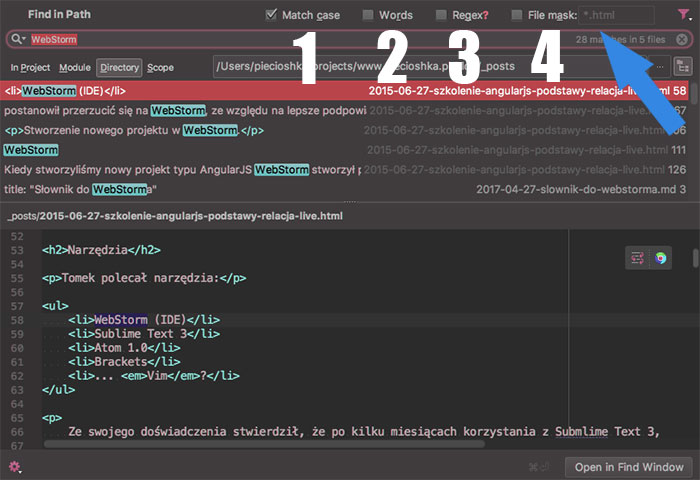The width and height of the screenshot is (700, 480).
Task: Open the preview in Chrome browser icon
Action: point(661,258)
